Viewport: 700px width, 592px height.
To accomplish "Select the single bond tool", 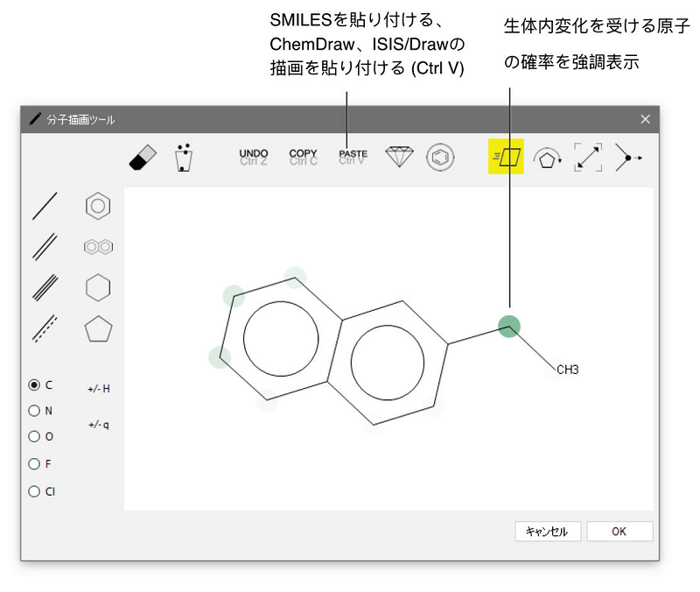I will tap(45, 206).
